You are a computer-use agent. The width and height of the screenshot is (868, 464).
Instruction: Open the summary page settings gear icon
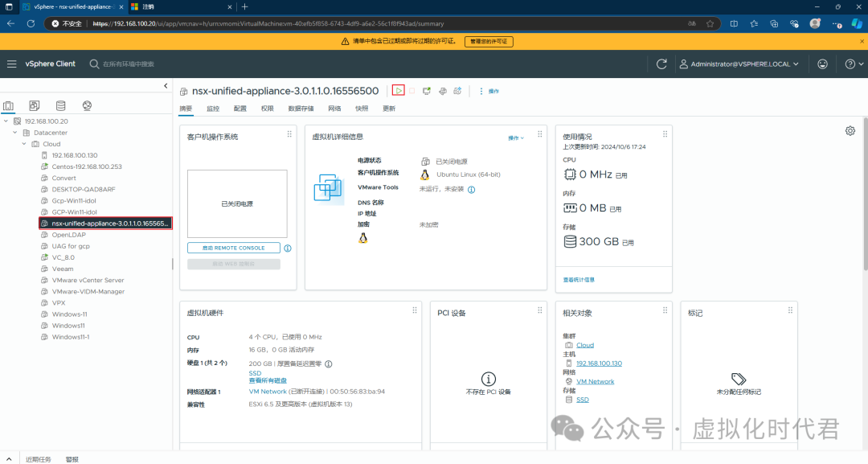coord(850,130)
